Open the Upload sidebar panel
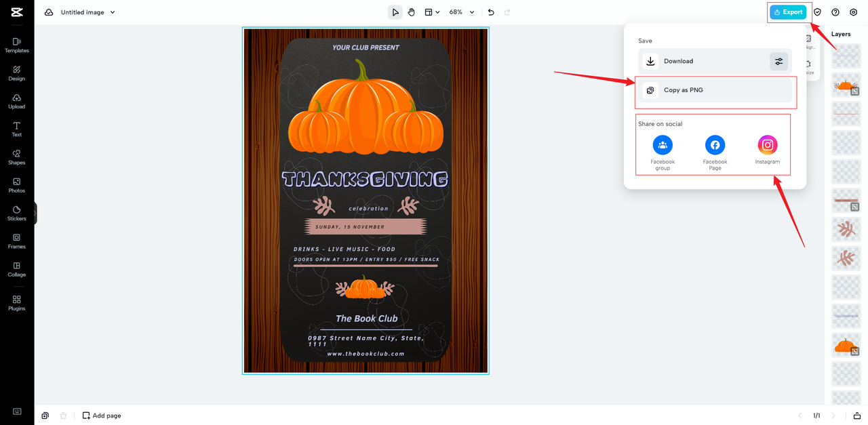The width and height of the screenshot is (868, 425). click(x=17, y=102)
